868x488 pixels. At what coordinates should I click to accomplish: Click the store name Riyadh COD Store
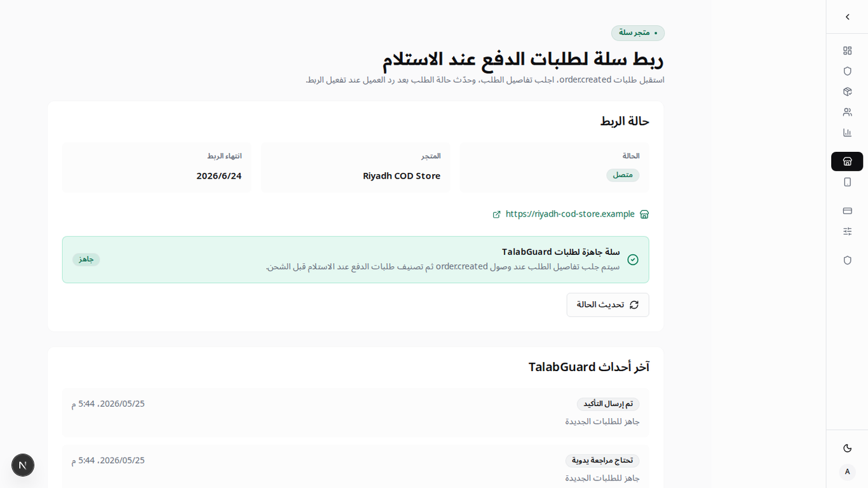pos(402,176)
